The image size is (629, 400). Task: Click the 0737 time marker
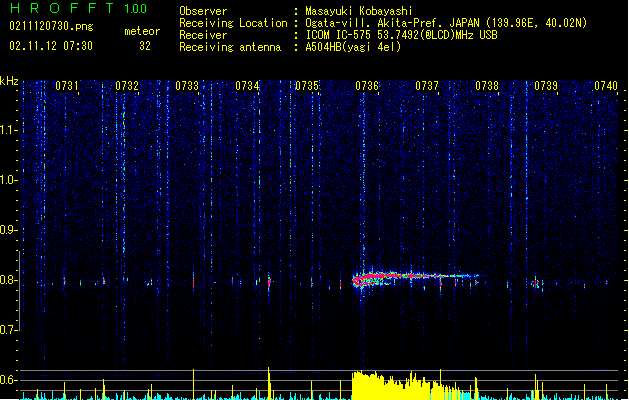coord(427,86)
